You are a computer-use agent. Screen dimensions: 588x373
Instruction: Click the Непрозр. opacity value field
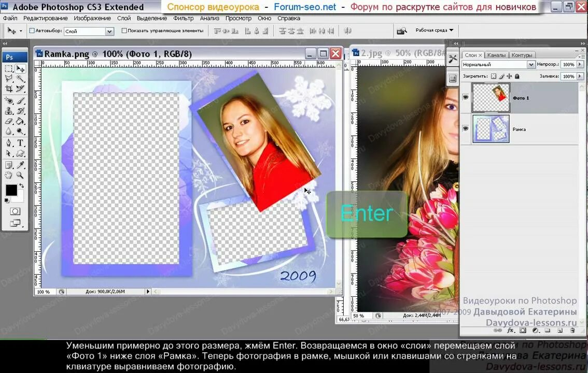click(568, 64)
